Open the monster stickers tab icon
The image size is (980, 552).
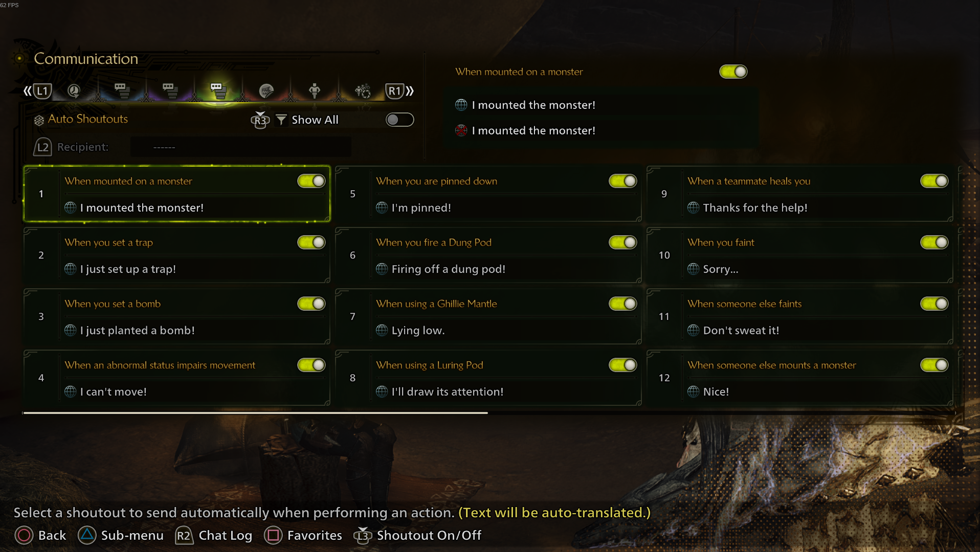click(266, 91)
